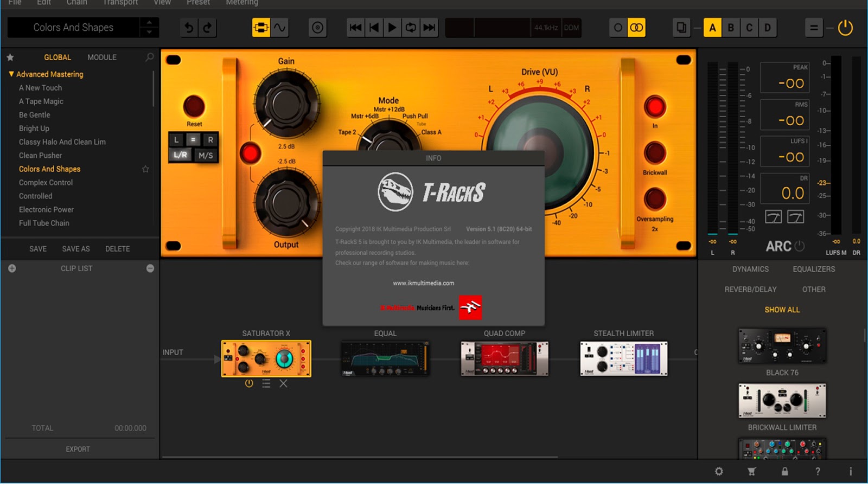This screenshot has height=488, width=868.
Task: Adjust the Gain knob
Action: coord(286,104)
